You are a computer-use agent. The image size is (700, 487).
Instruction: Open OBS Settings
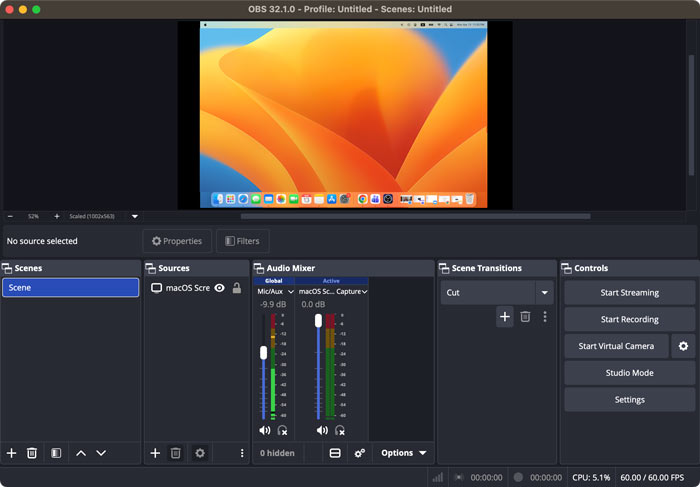[x=629, y=400]
